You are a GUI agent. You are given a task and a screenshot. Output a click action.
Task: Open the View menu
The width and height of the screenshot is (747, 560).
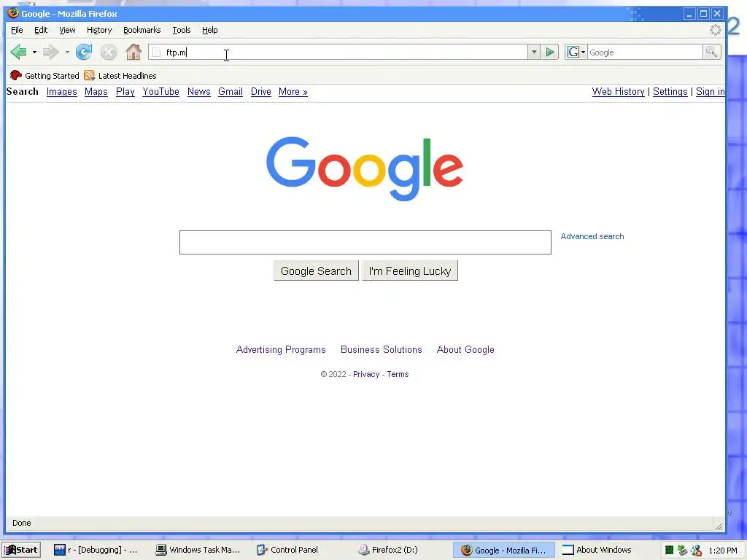point(67,30)
